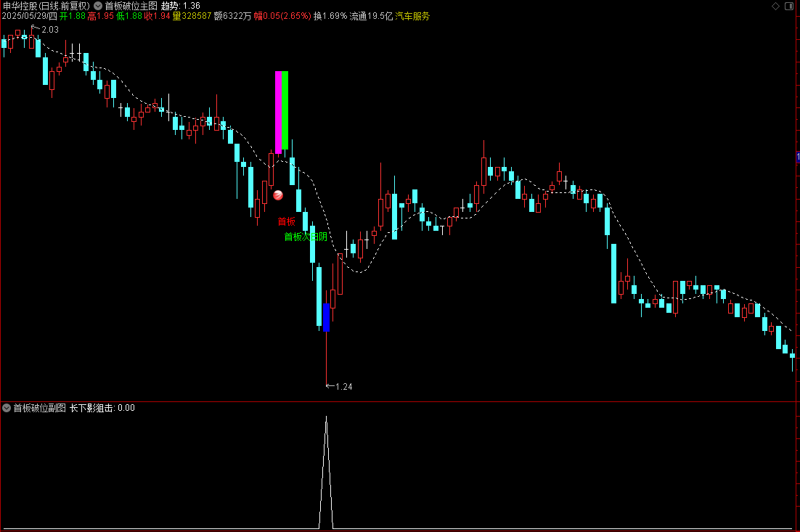Click the turnover rate 换1.69%
This screenshot has height=532, width=800.
click(x=330, y=16)
